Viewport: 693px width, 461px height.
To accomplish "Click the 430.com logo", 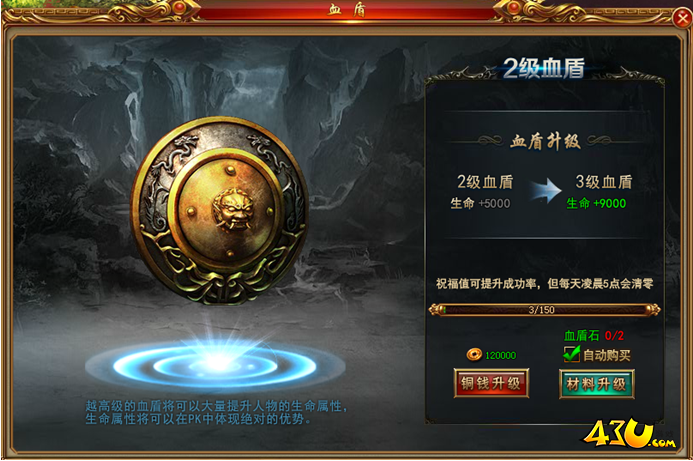I will 629,434.
